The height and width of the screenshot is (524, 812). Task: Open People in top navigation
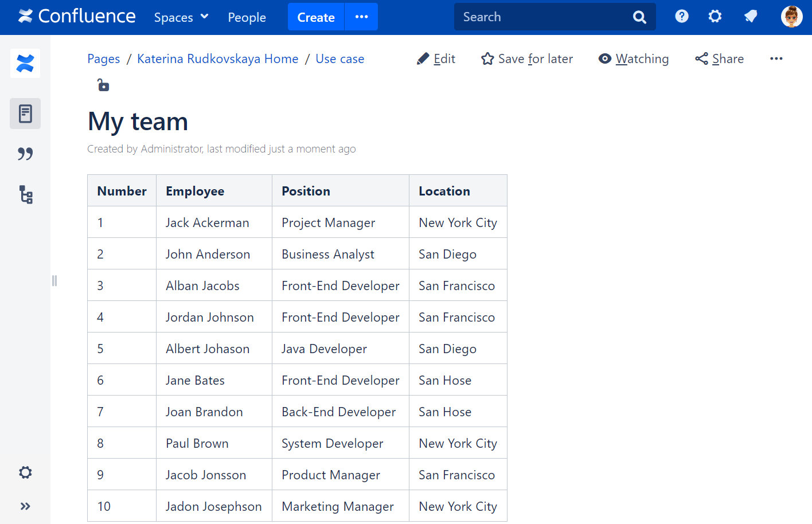coord(247,17)
